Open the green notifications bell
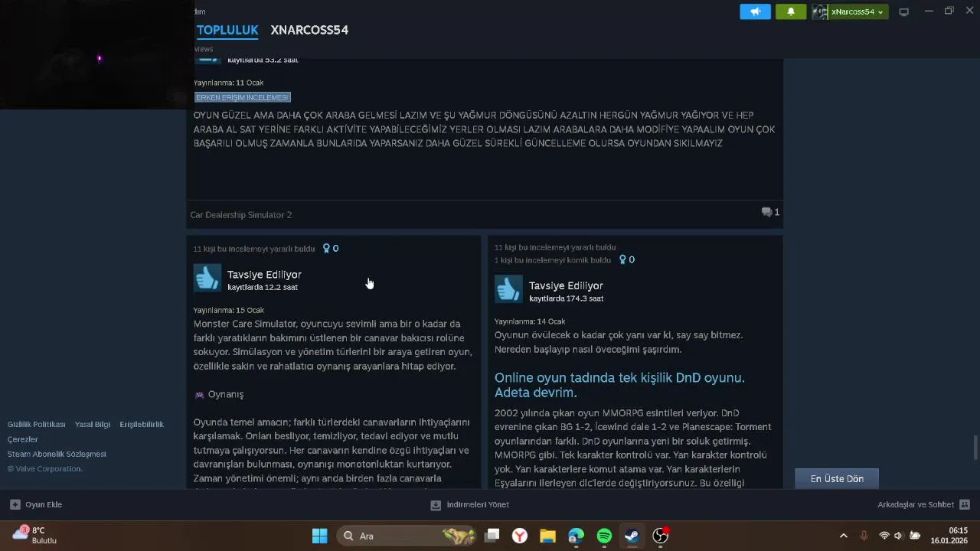The image size is (980, 551). point(791,11)
